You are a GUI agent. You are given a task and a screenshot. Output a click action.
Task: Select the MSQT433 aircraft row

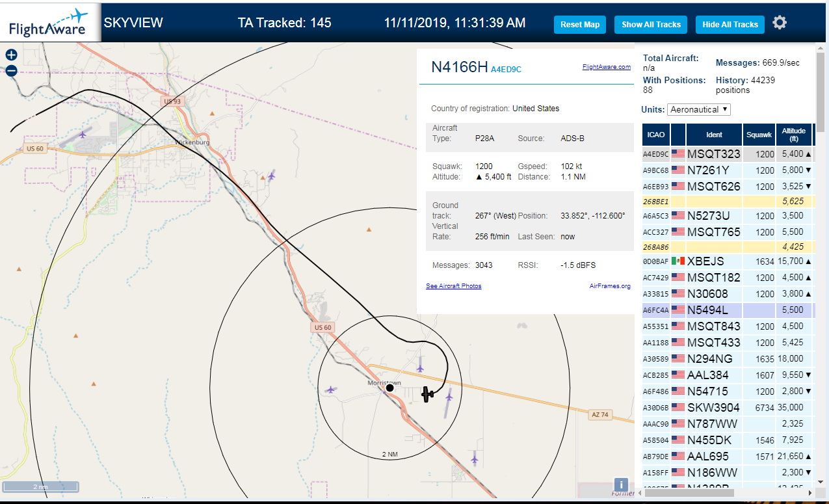pos(728,343)
